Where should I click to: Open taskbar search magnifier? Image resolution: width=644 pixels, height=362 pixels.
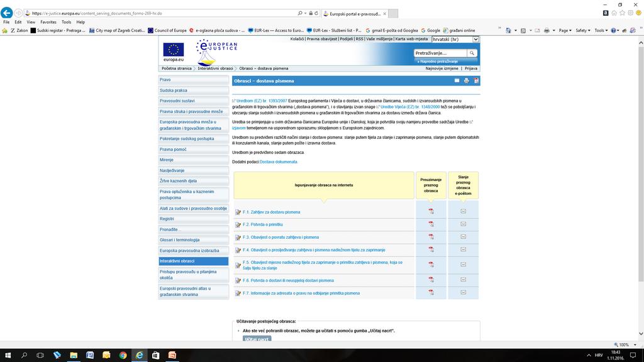[25, 355]
